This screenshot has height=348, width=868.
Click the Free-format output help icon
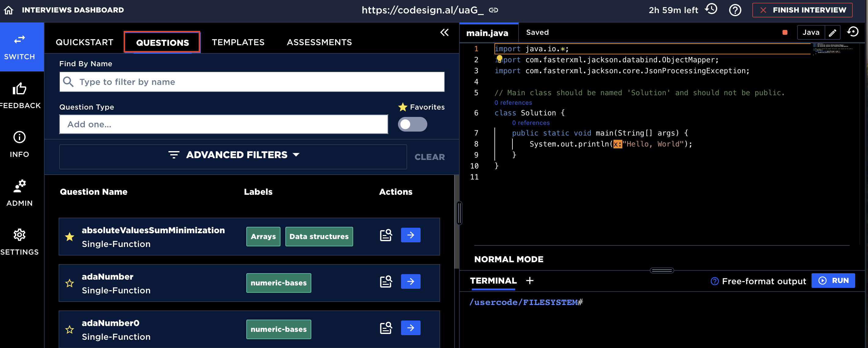tap(714, 281)
